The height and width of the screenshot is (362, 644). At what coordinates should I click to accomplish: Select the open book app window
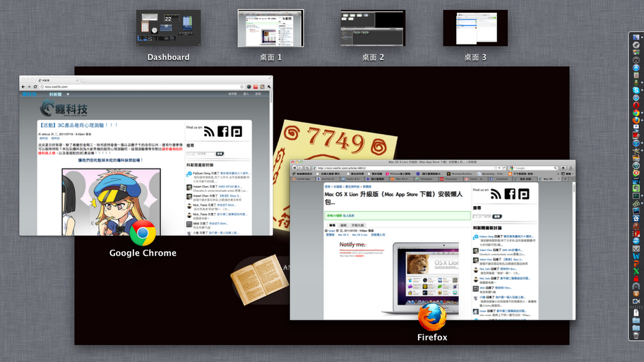(259, 280)
